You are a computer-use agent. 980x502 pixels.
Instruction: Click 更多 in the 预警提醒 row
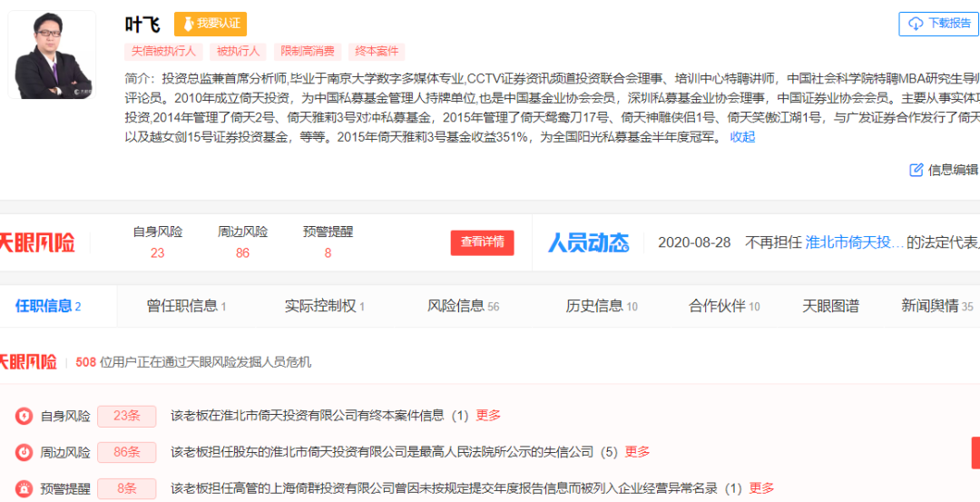click(x=761, y=488)
